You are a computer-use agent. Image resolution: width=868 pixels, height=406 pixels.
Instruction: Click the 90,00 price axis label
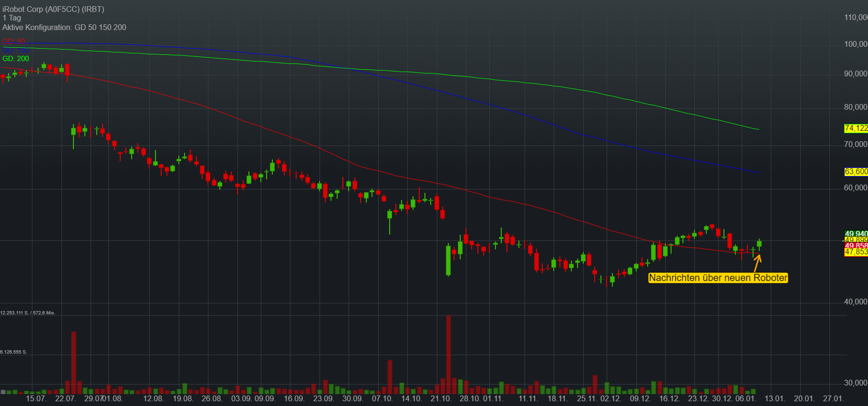[856, 74]
